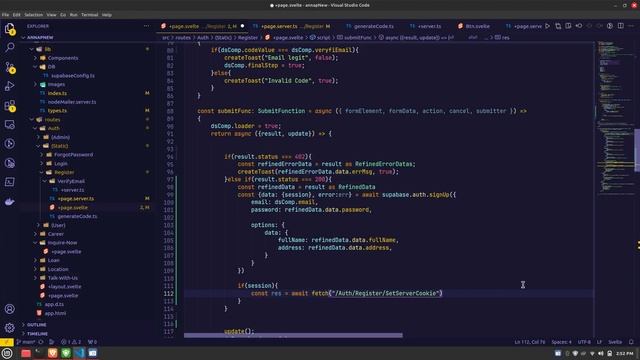Open the VS Code icon in the taskbar

tap(79, 353)
